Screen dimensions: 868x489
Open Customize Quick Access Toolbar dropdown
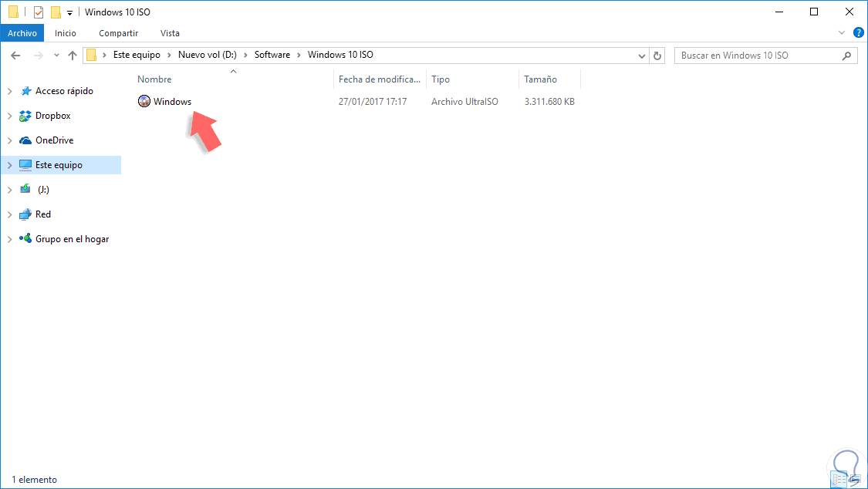tap(69, 12)
